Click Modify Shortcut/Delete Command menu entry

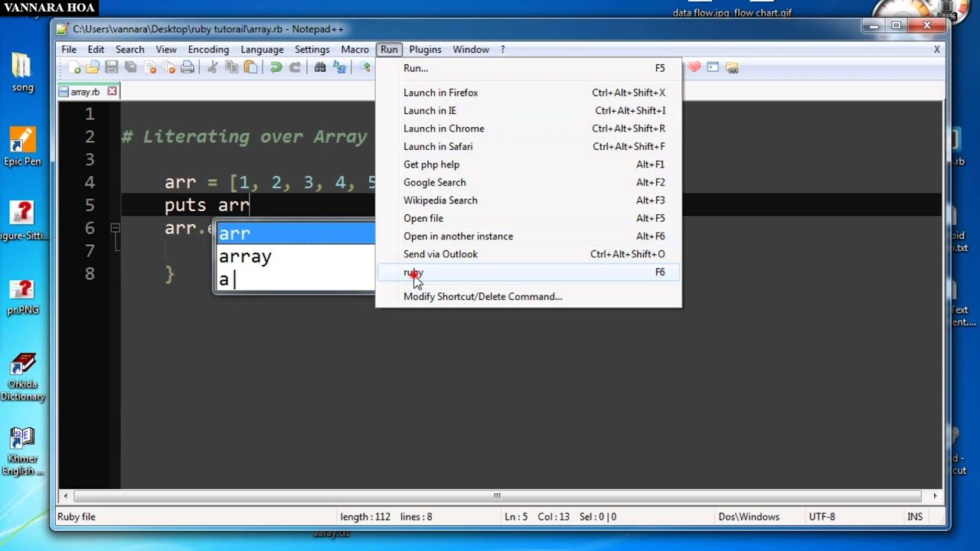point(528,297)
